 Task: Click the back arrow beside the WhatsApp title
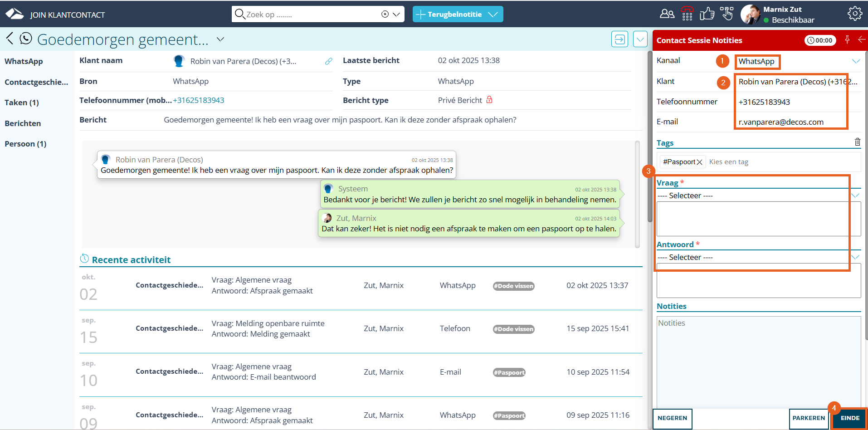10,39
